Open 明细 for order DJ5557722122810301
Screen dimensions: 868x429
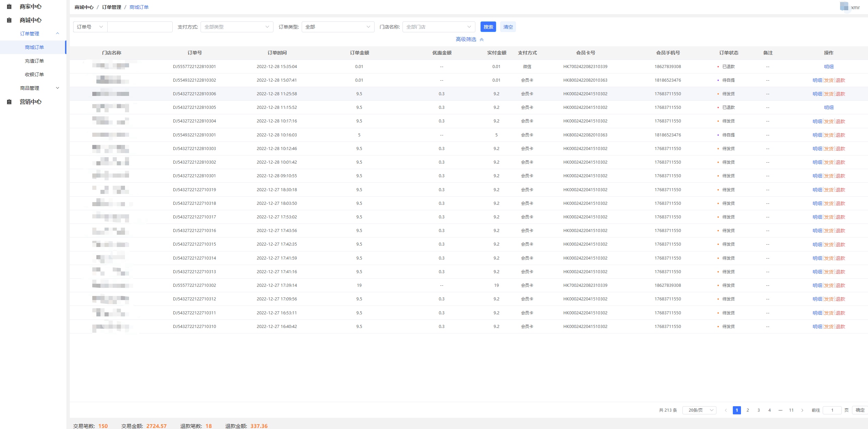tap(828, 66)
